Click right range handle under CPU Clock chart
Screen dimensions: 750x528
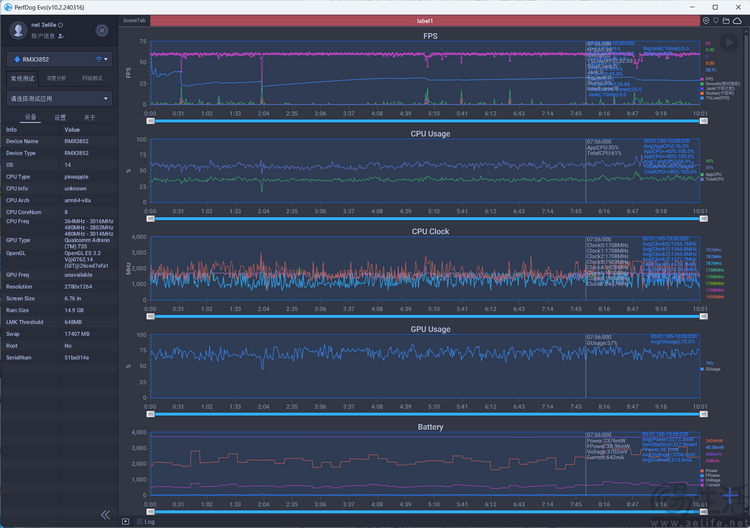pyautogui.click(x=704, y=316)
